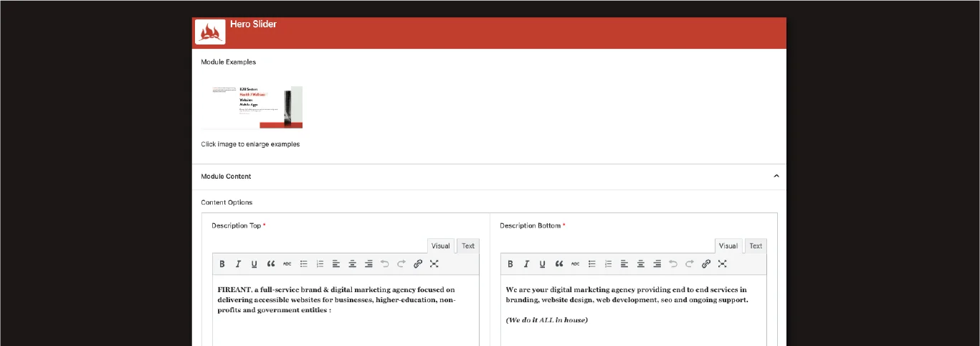This screenshot has width=980, height=346.
Task: Click into Description Top text area
Action: coord(346,310)
